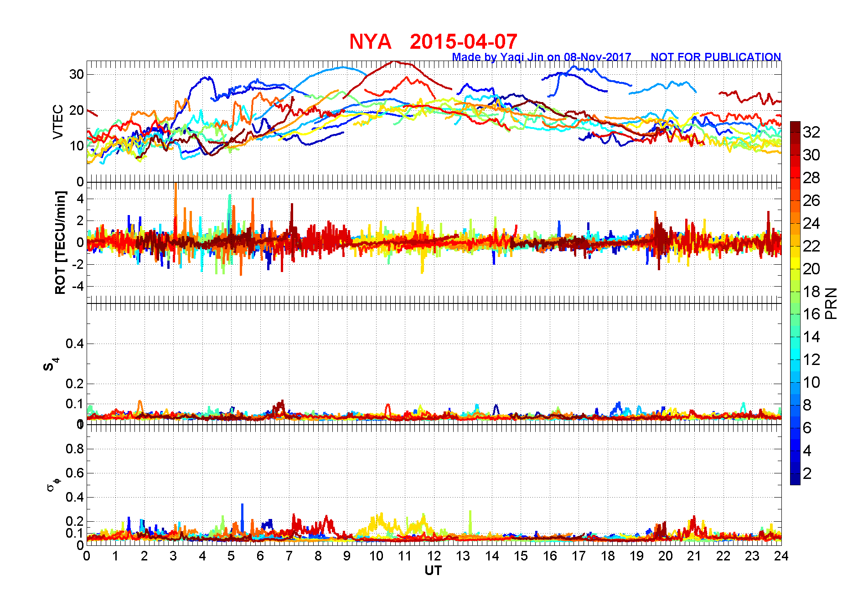Click colorbar tick label '24'

(811, 223)
